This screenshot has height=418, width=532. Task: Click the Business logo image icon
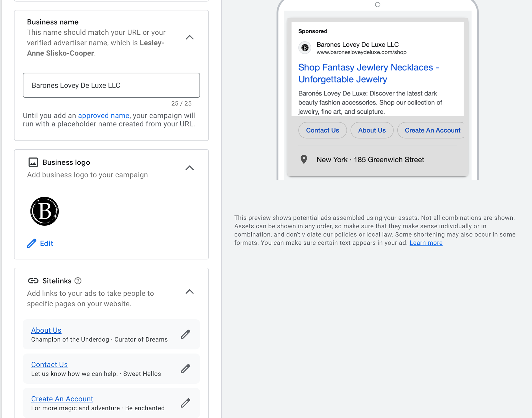click(x=33, y=162)
